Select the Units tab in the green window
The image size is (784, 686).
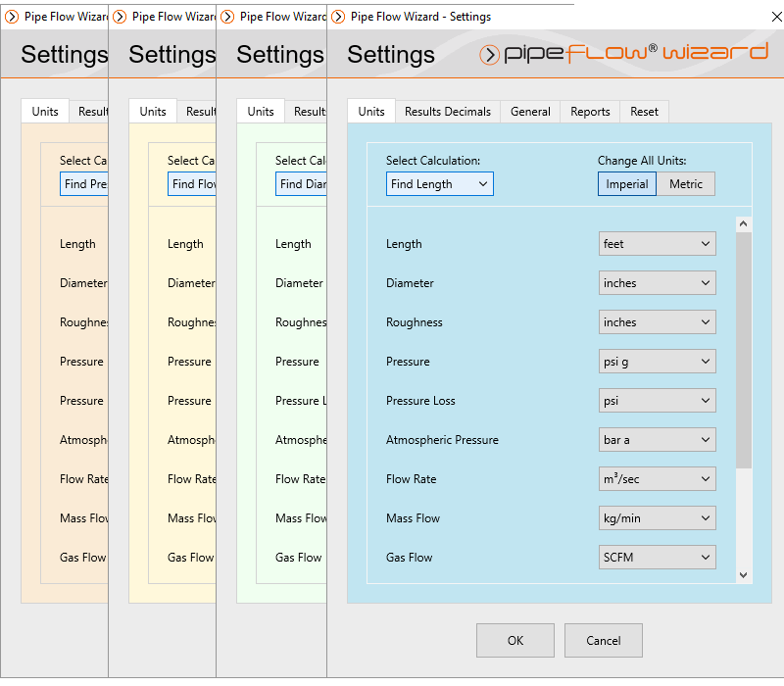[x=261, y=112]
